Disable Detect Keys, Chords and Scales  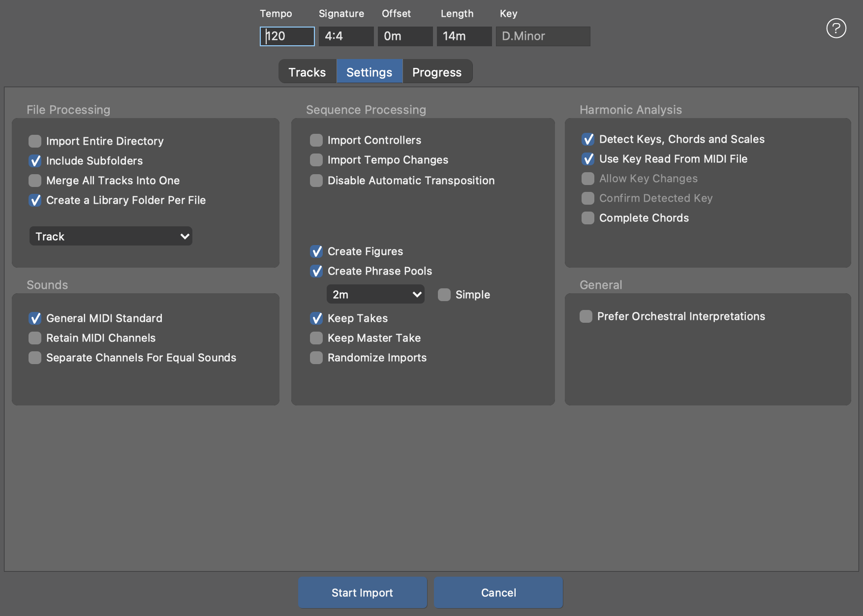click(x=588, y=139)
